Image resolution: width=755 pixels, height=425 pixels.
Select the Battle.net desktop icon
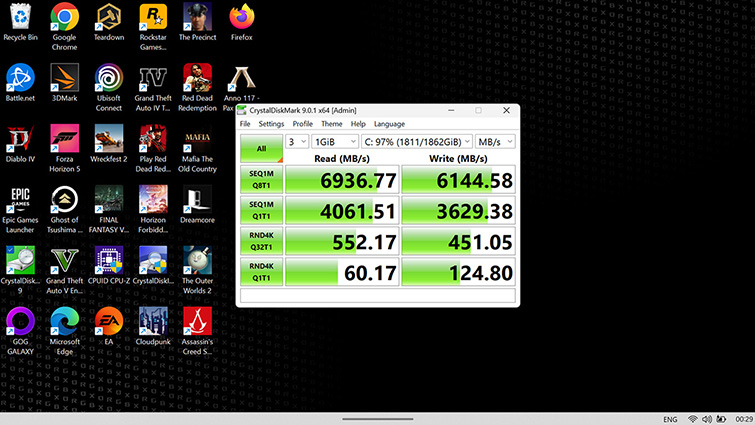pos(20,78)
